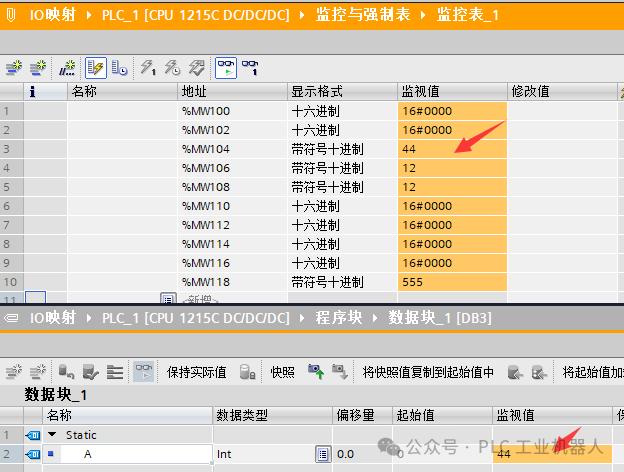
Task: Select the %MW104 address cell
Action: [232, 149]
